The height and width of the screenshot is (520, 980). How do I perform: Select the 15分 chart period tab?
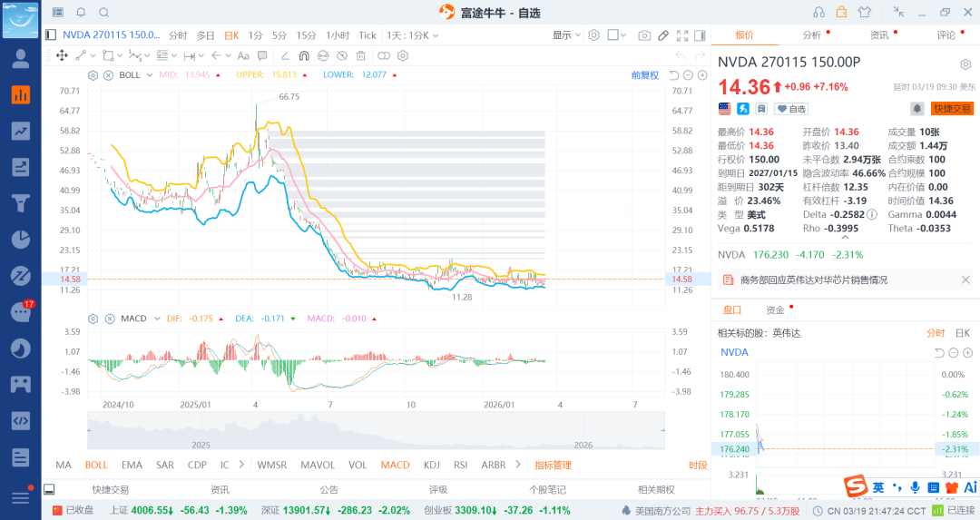coord(307,35)
